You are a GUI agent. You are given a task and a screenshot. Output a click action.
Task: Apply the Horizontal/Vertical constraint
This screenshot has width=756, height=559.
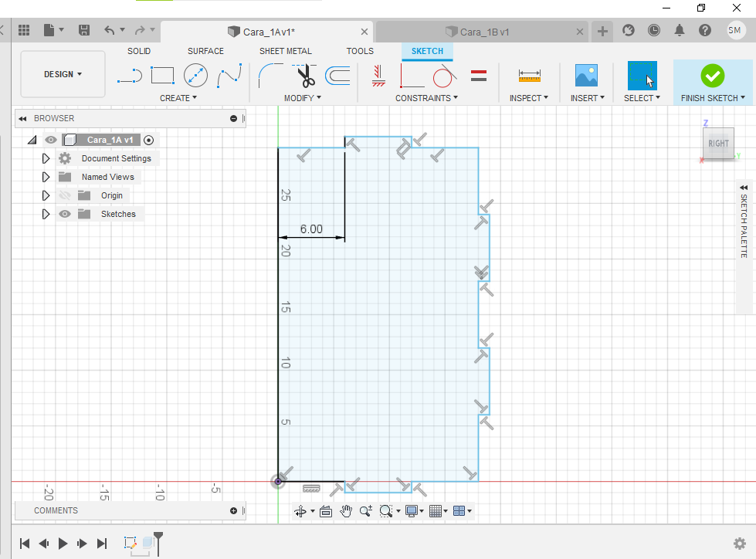coord(378,76)
